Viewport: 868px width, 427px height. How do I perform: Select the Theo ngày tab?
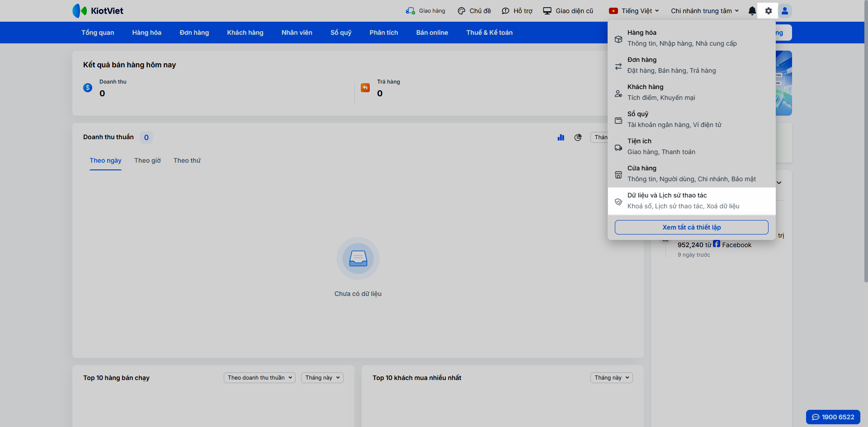click(x=105, y=161)
